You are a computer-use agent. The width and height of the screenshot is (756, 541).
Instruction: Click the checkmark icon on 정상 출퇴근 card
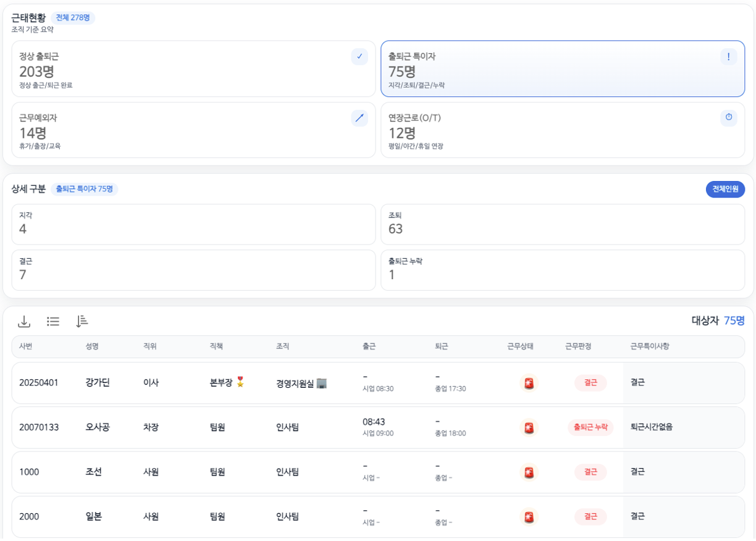point(359,57)
